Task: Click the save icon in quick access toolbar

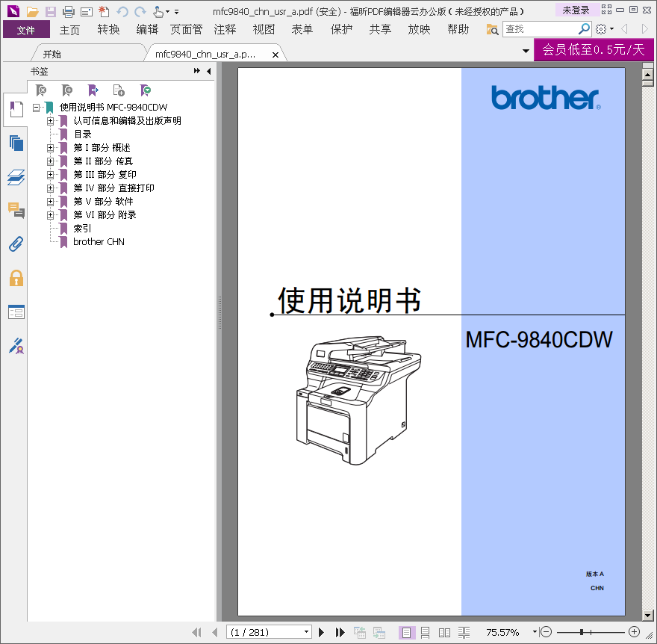Action: coord(51,11)
